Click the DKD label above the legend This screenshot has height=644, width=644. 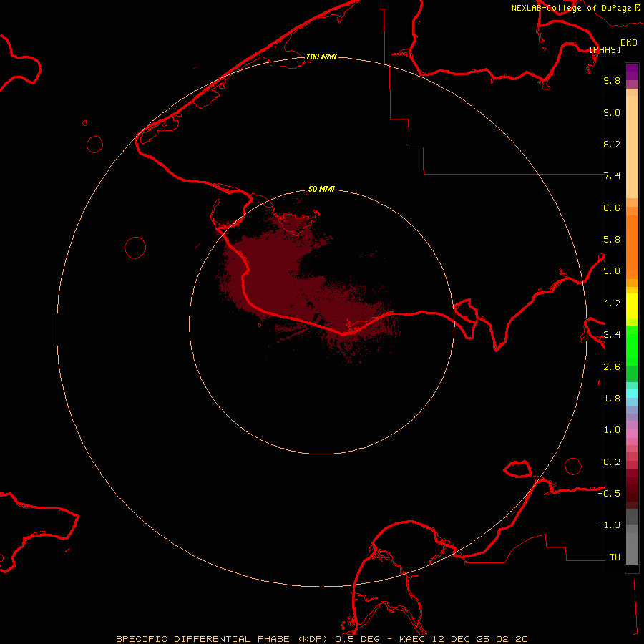coord(629,42)
